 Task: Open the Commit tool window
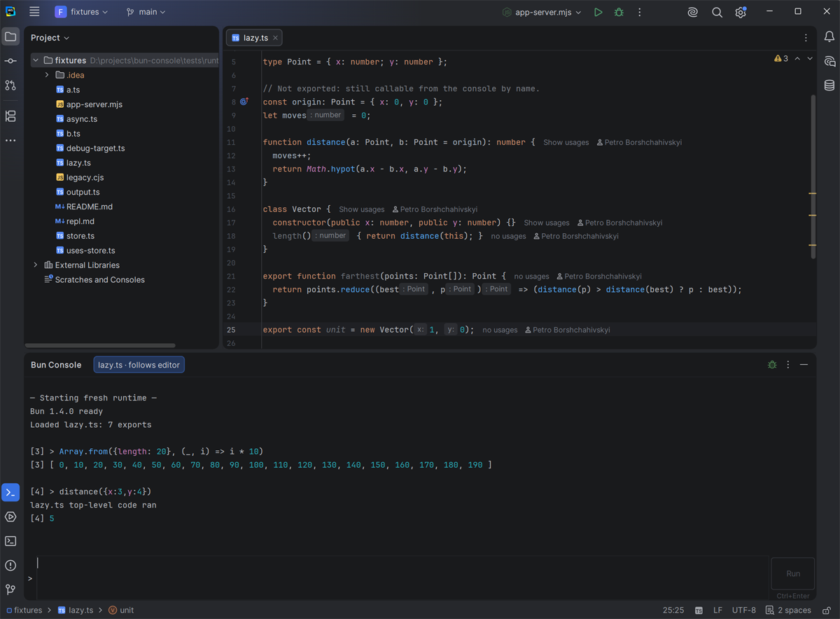[10, 61]
